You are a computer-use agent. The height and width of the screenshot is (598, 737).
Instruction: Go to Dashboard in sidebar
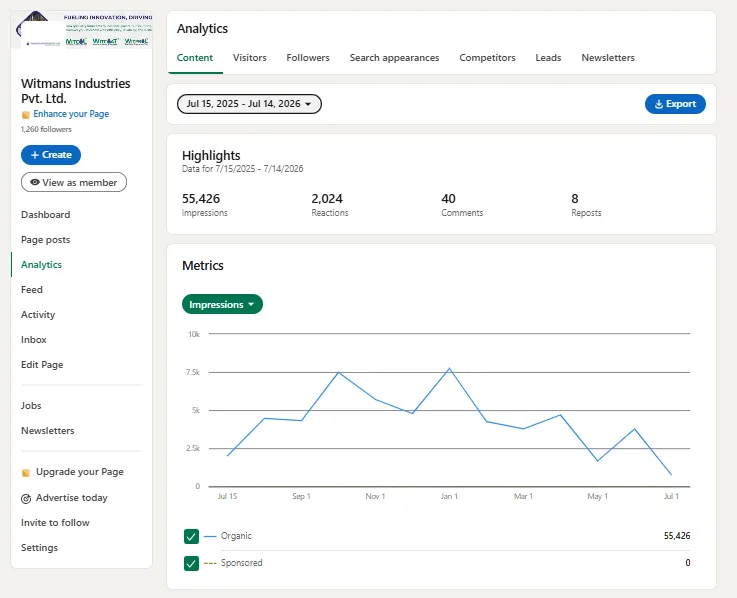click(x=46, y=215)
